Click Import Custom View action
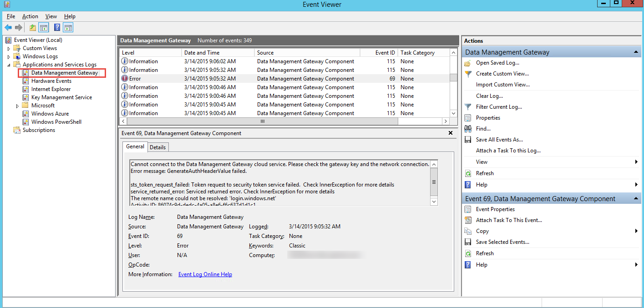Image resolution: width=644 pixels, height=308 pixels. (x=503, y=85)
